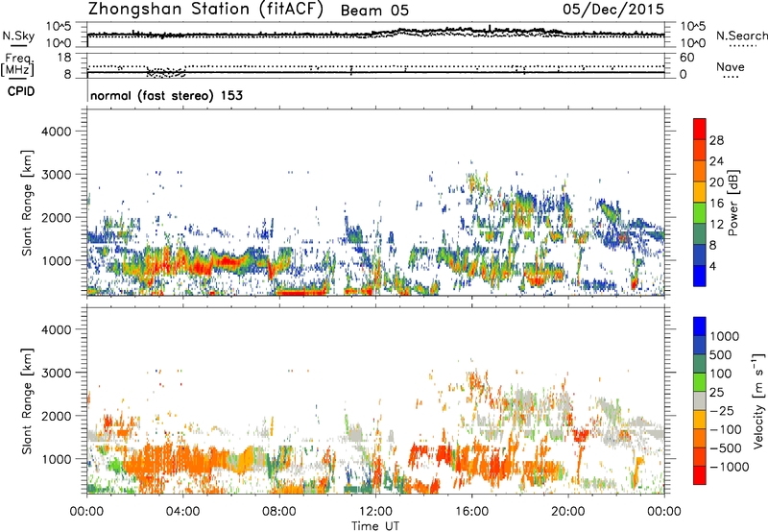Screen dimensions: 768x532
Task: Click the "Time UT" axis title
Action: (375, 525)
